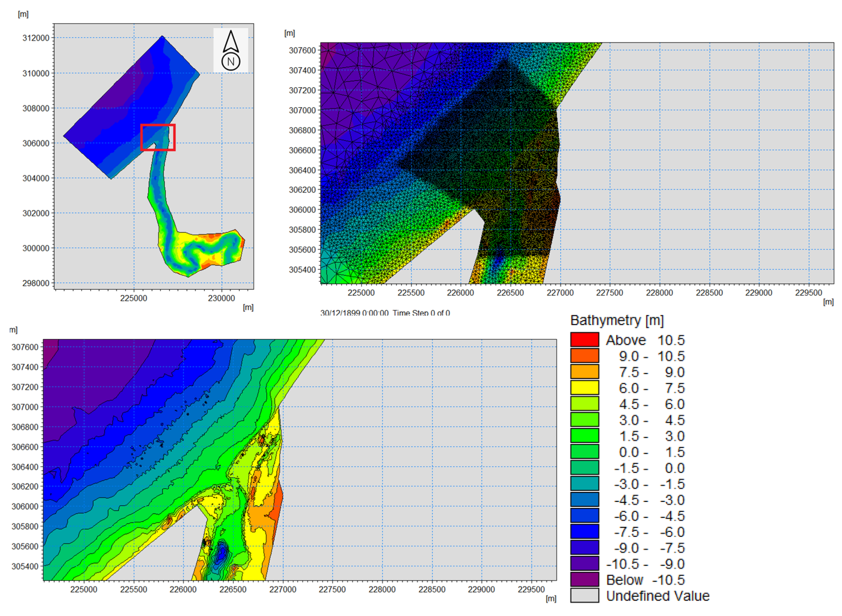Select the teal '-3.0 - -1.5' legend swatch
The height and width of the screenshot is (616, 842).
585,484
